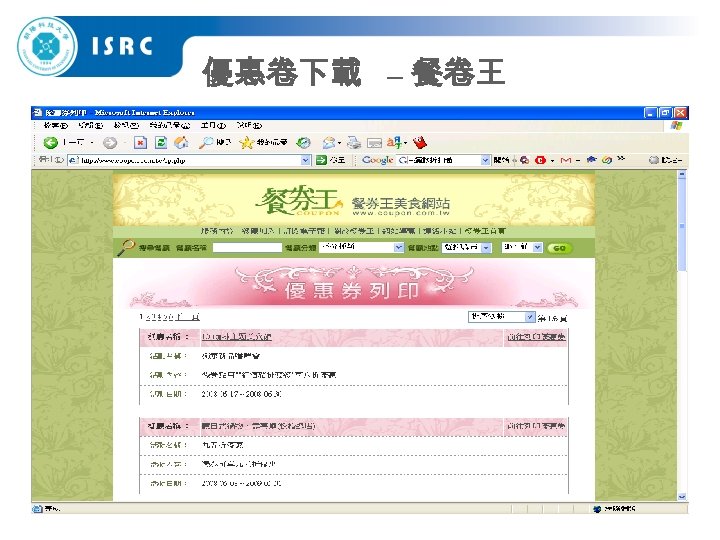Open the History icon after Favorites
Image resolution: width=720 pixels, height=540 pixels.
(x=303, y=143)
